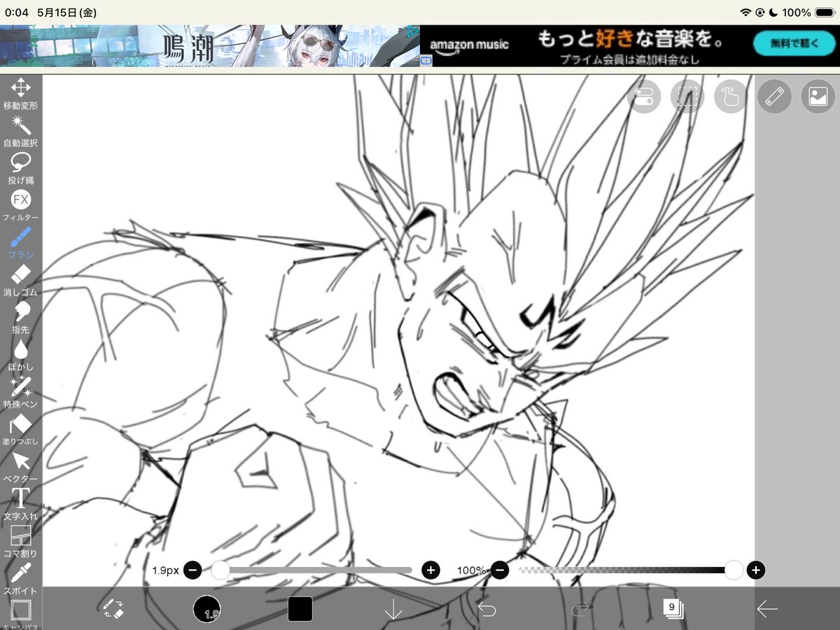Image resolution: width=840 pixels, height=630 pixels.
Task: Check the battery indicator in status bar
Action: click(x=824, y=13)
